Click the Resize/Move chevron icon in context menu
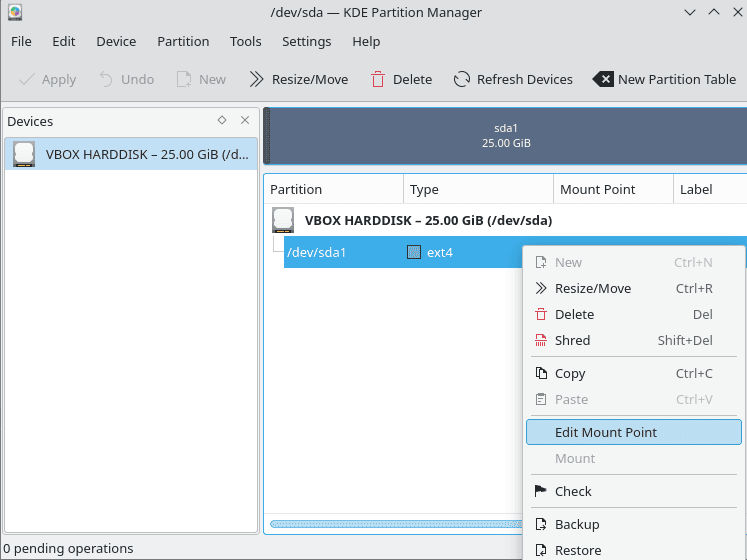The image size is (747, 560). (x=541, y=288)
